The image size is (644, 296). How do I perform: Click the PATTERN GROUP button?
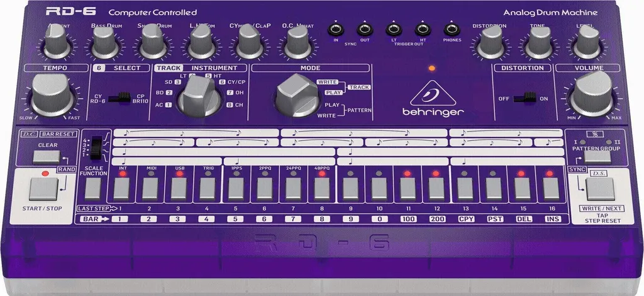597,157
